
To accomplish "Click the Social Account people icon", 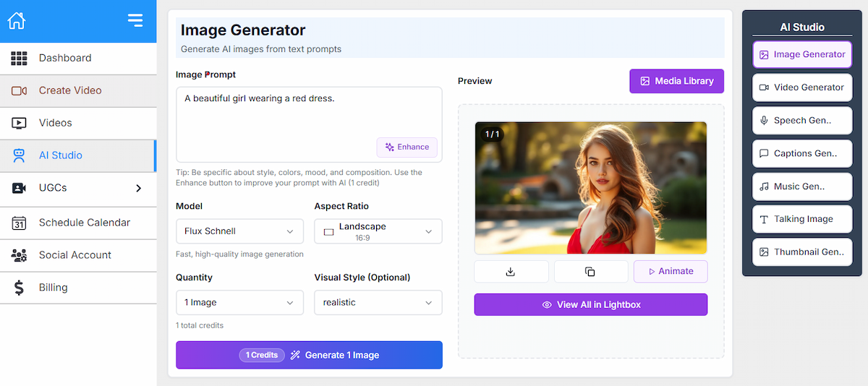I will [19, 255].
